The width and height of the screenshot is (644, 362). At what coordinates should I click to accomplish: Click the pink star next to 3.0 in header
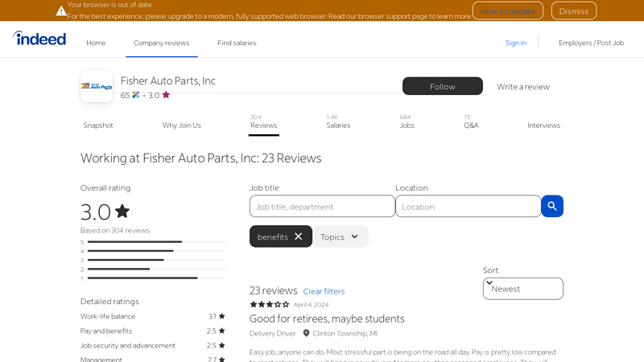point(166,95)
